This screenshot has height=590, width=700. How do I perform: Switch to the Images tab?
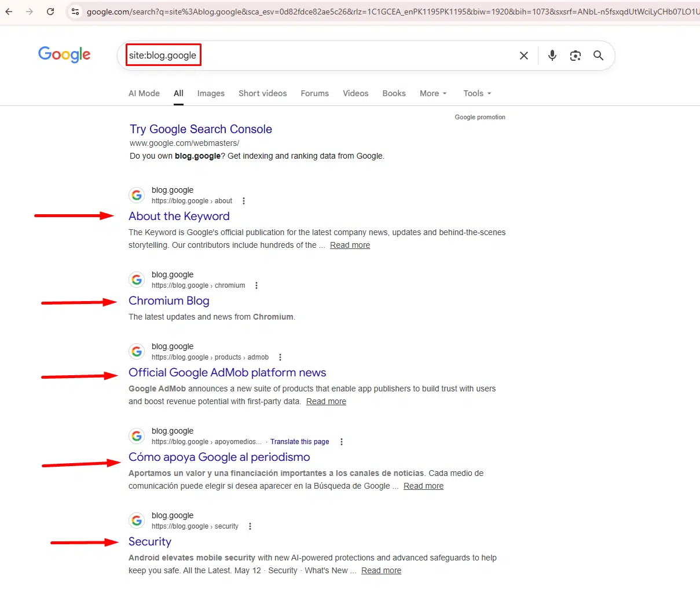(x=211, y=93)
